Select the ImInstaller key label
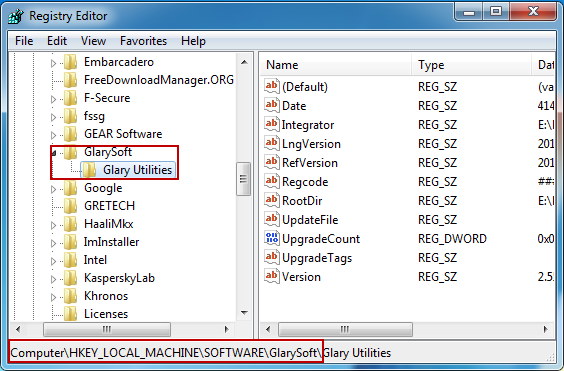Viewport: 564px width, 371px height. tap(112, 242)
